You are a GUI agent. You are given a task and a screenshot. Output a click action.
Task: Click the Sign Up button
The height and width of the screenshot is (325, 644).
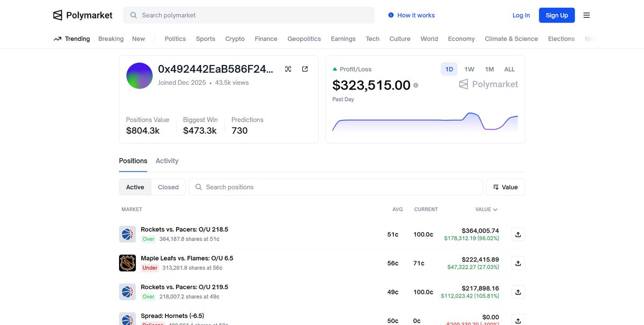(557, 15)
